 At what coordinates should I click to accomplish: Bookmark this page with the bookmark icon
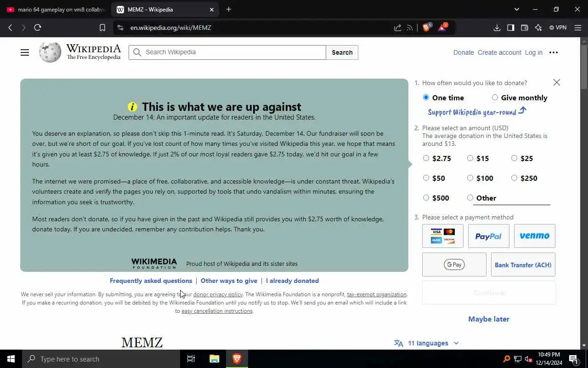click(102, 28)
